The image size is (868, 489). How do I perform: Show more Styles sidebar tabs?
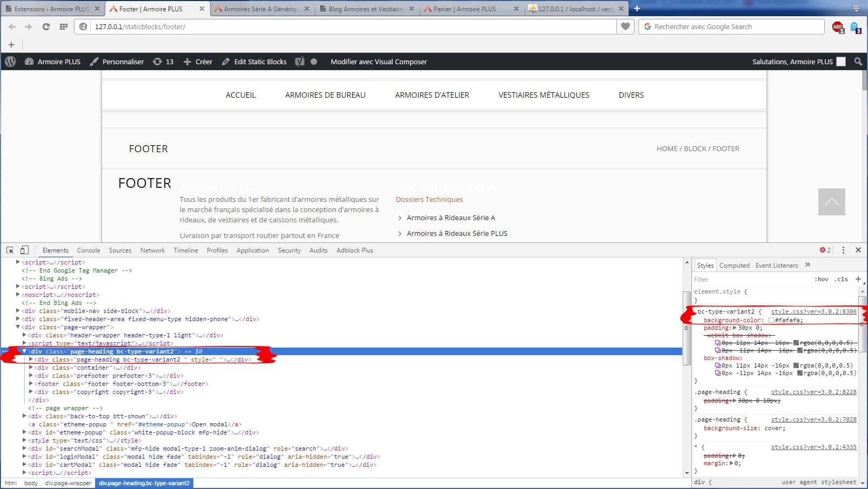pyautogui.click(x=808, y=264)
